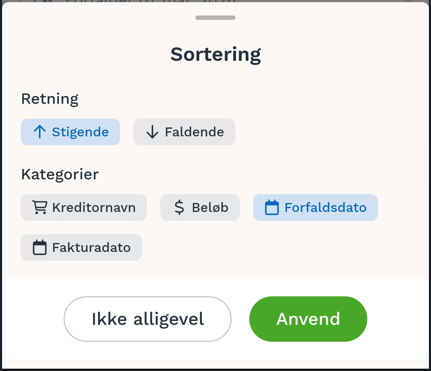
Task: Toggle the Forfaldsdato category chip
Action: coord(315,207)
